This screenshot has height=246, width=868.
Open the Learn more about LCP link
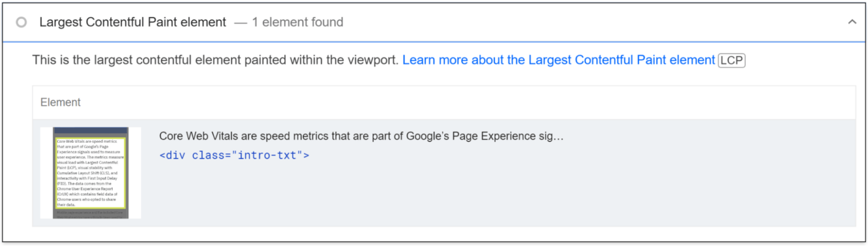click(558, 60)
